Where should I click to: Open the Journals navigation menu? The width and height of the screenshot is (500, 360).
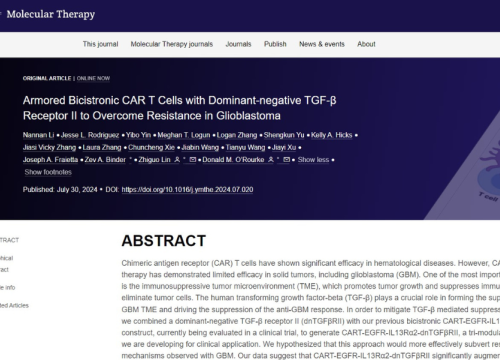point(238,44)
